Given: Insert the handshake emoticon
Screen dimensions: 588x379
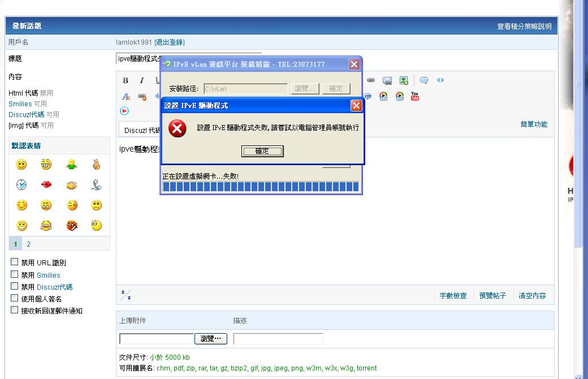Looking at the screenshot, I should tap(72, 185).
